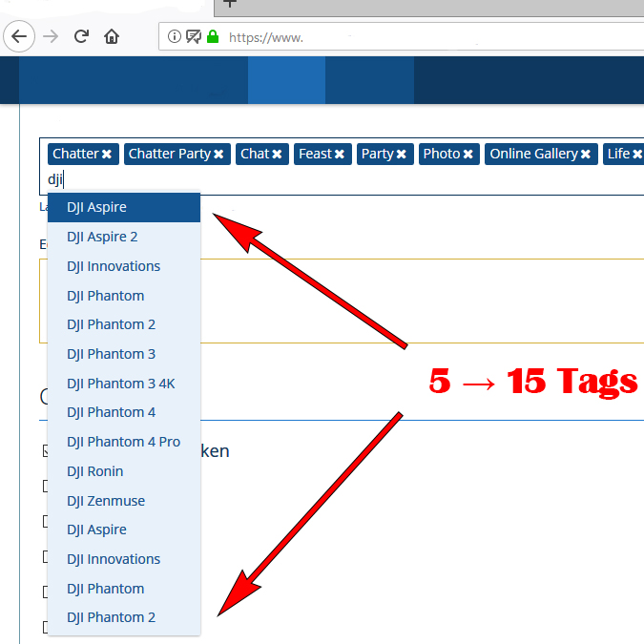
Task: Choose DJI Aspire 2 from suggestions
Action: [x=124, y=237]
